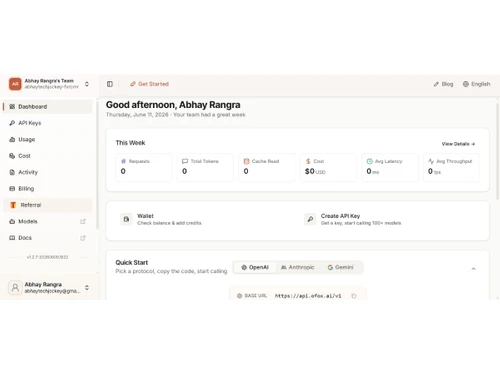Click the AR team avatar
Viewport: 500px width, 375px height.
point(15,84)
